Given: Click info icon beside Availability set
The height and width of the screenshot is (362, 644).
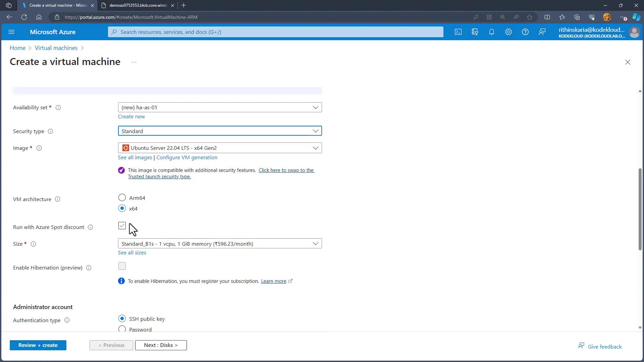Looking at the screenshot, I should pyautogui.click(x=58, y=108).
